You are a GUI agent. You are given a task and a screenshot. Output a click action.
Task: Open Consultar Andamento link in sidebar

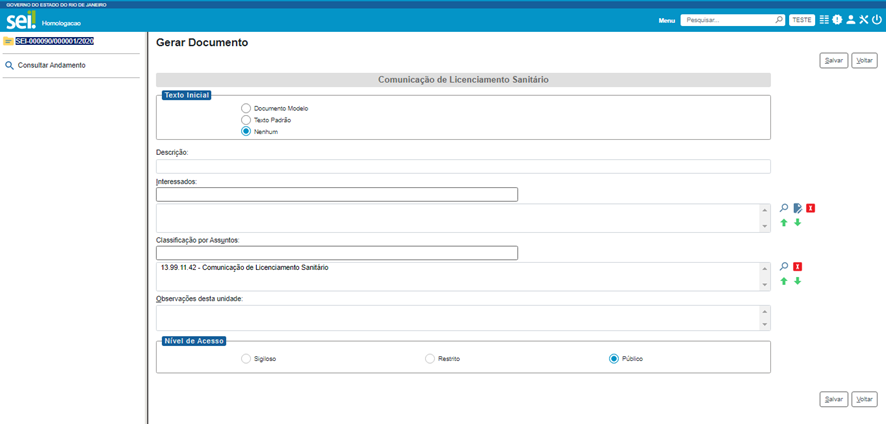[51, 65]
